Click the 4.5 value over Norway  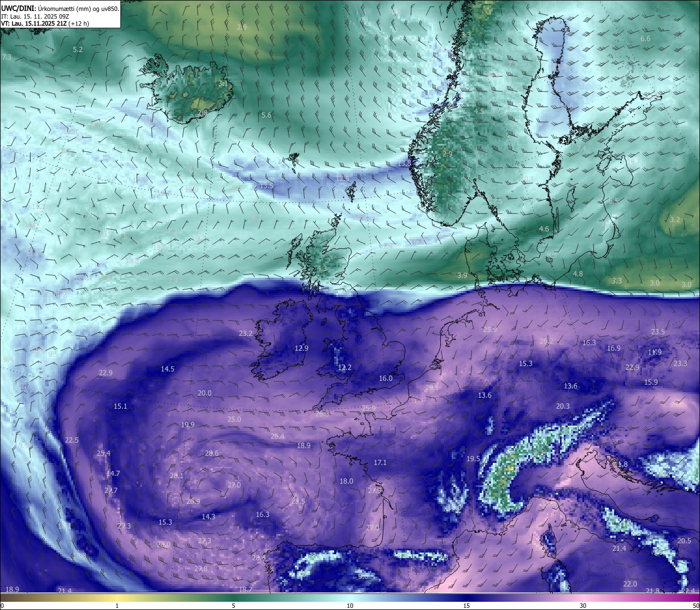tap(479, 111)
